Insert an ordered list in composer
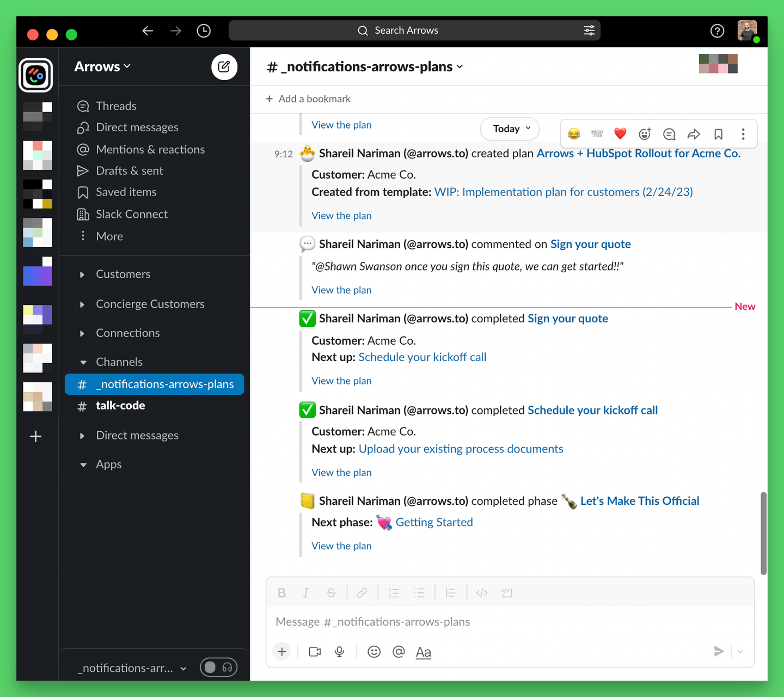The width and height of the screenshot is (784, 697). (x=394, y=593)
